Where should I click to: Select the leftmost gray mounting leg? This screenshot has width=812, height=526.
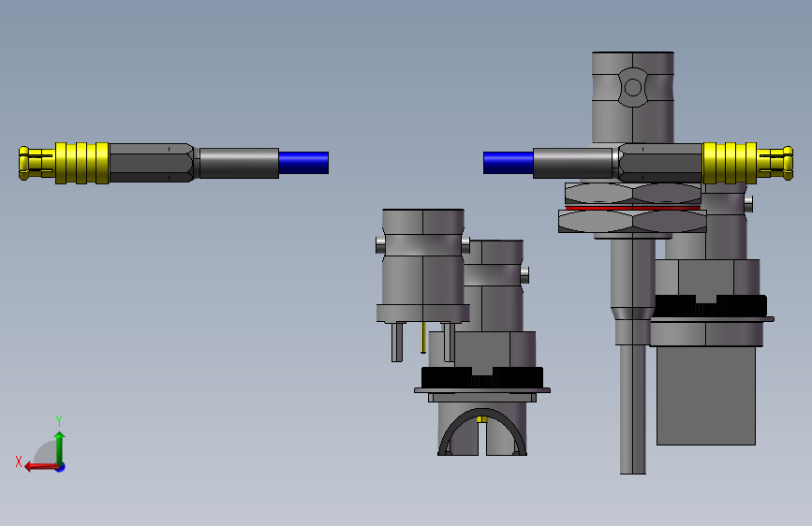click(397, 342)
